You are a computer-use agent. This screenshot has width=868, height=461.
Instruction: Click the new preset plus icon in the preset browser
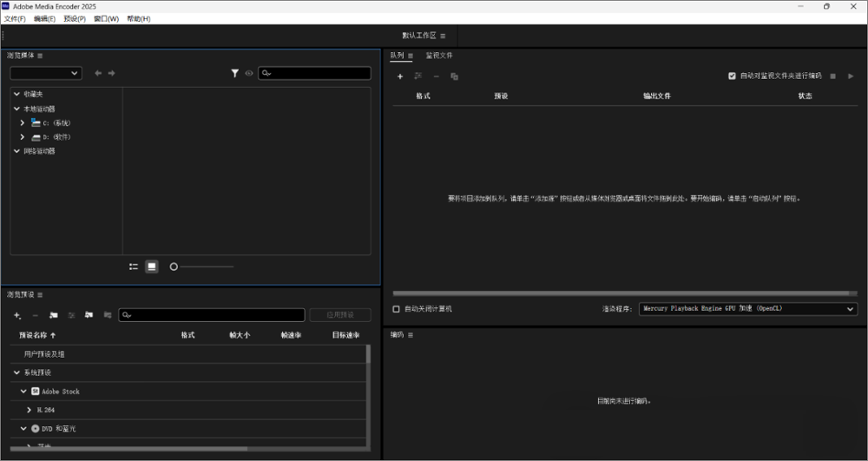(x=17, y=315)
